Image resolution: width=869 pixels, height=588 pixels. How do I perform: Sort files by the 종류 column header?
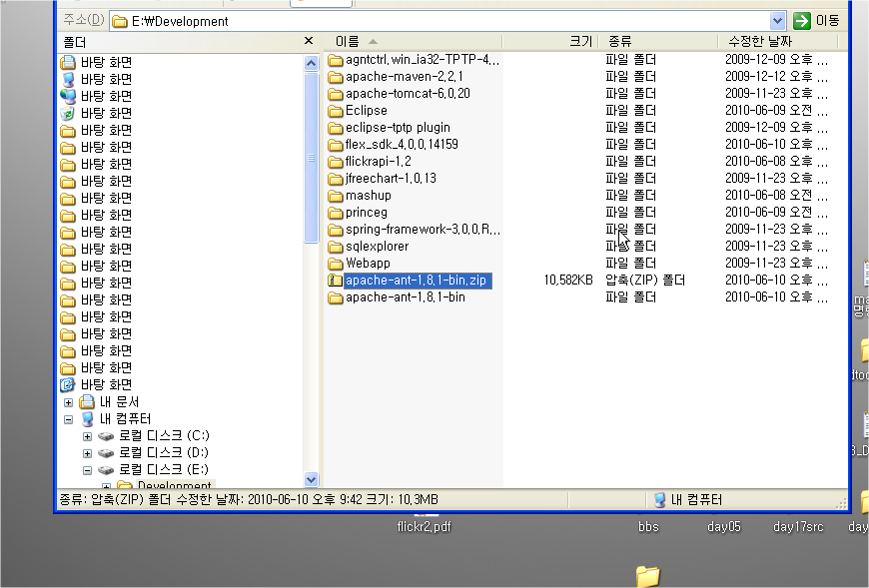click(658, 42)
